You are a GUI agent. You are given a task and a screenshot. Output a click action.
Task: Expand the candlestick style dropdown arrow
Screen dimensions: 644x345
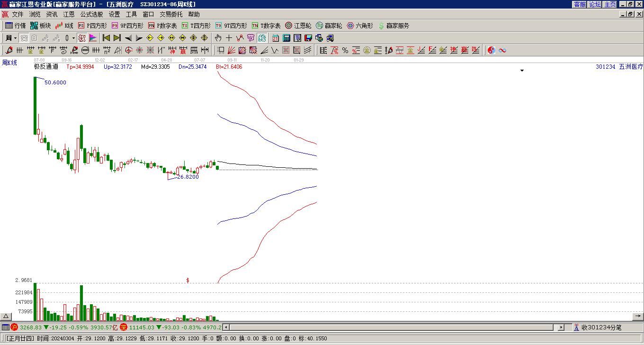(73, 38)
